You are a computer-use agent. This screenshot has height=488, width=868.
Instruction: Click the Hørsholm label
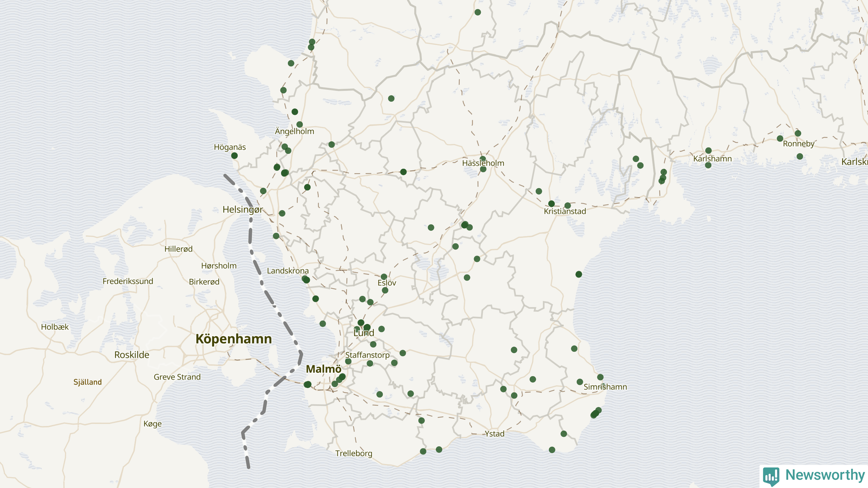(219, 266)
